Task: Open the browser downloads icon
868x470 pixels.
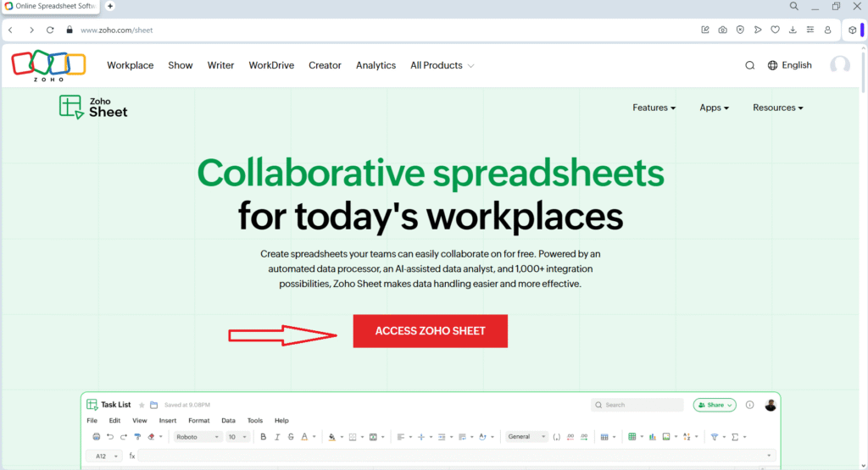Action: coord(793,30)
